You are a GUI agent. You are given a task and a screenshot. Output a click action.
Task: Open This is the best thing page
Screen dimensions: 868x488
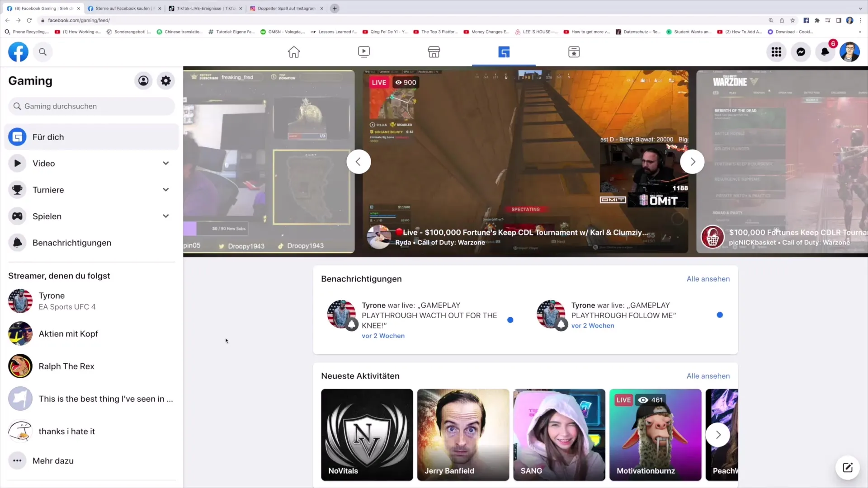tap(91, 399)
